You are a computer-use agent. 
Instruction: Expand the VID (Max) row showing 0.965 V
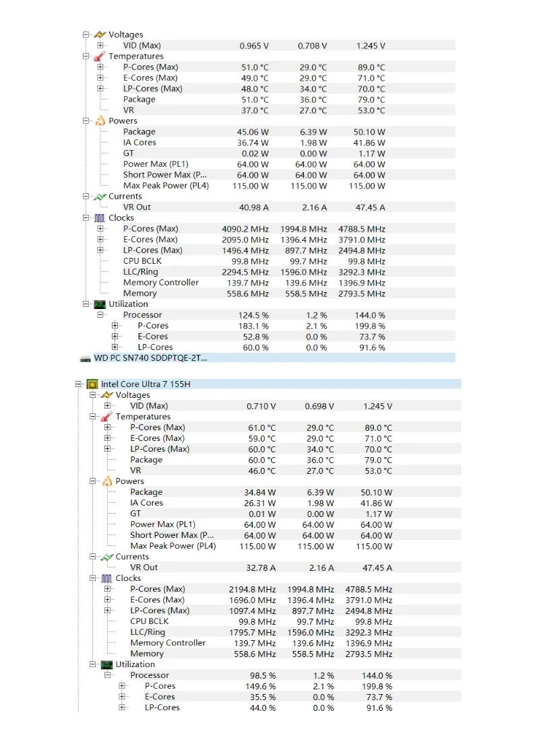(100, 45)
